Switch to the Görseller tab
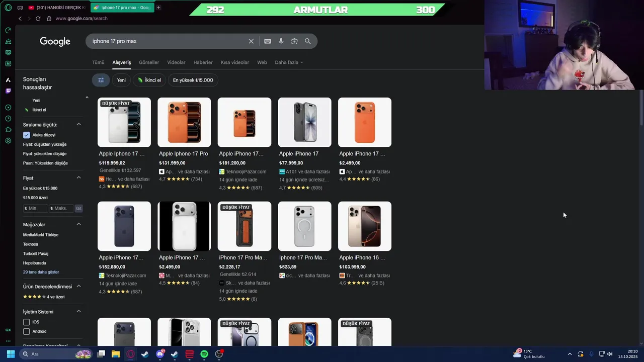The image size is (644, 362). click(x=149, y=62)
